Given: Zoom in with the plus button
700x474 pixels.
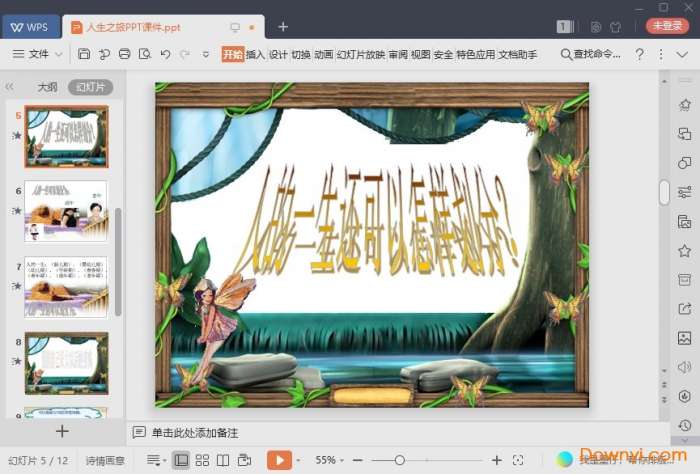Looking at the screenshot, I should pyautogui.click(x=496, y=460).
